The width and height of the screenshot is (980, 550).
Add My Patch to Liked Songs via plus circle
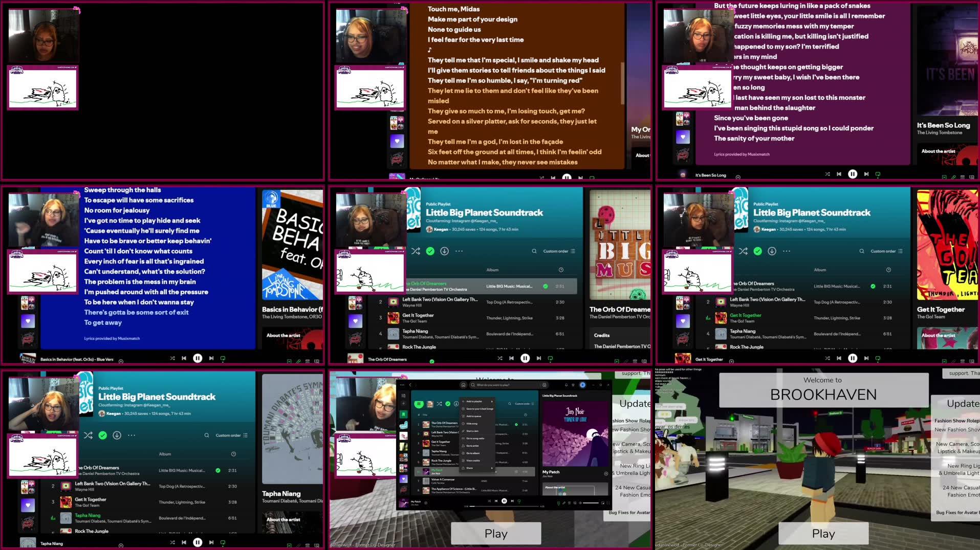[x=606, y=474]
